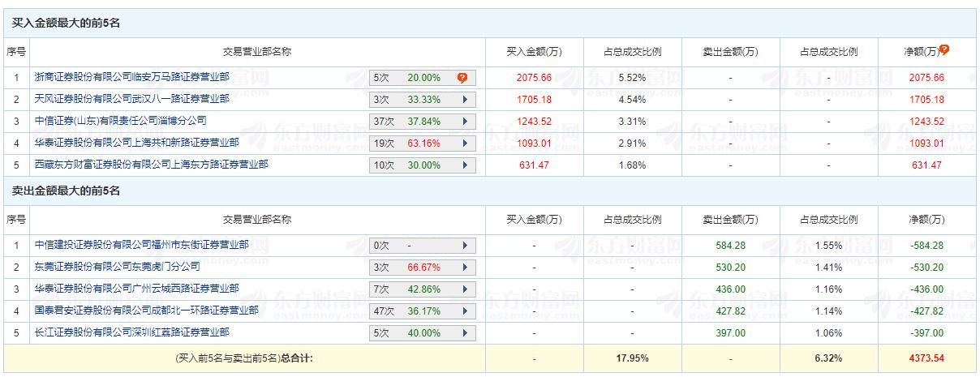980x377 pixels.
Task: Expand the 7次 42.86% arrow for 华泰证券广州
Action: [465, 289]
